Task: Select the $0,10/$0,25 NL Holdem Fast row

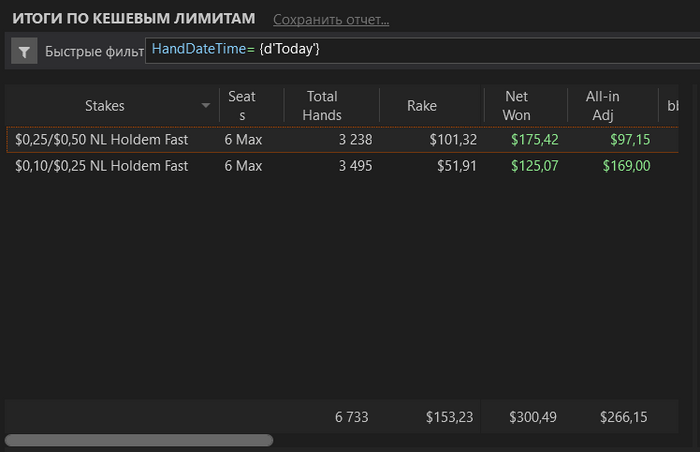Action: (x=342, y=166)
